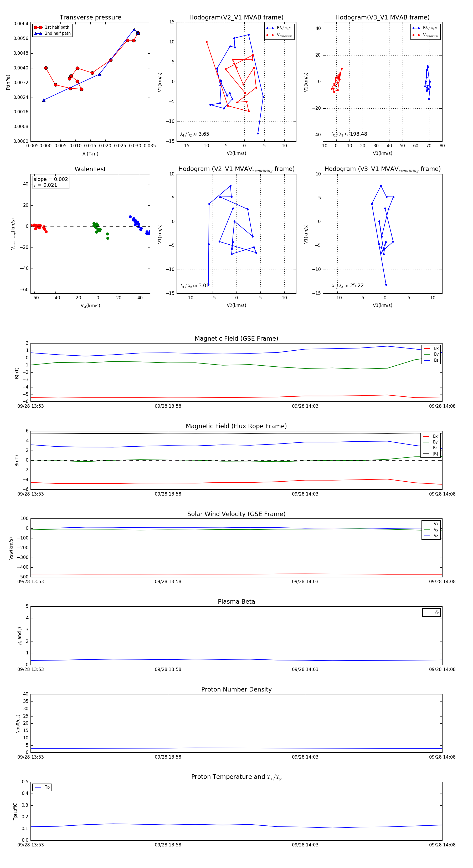Click the 'V_A(km/s)' axis label in WalenTest
Viewport: 473px width, 868px height.
90,306
